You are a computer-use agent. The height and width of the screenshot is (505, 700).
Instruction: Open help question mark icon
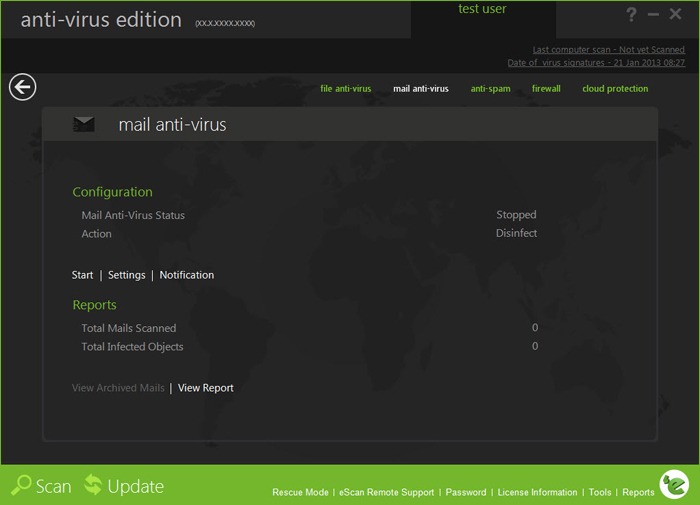(x=631, y=15)
